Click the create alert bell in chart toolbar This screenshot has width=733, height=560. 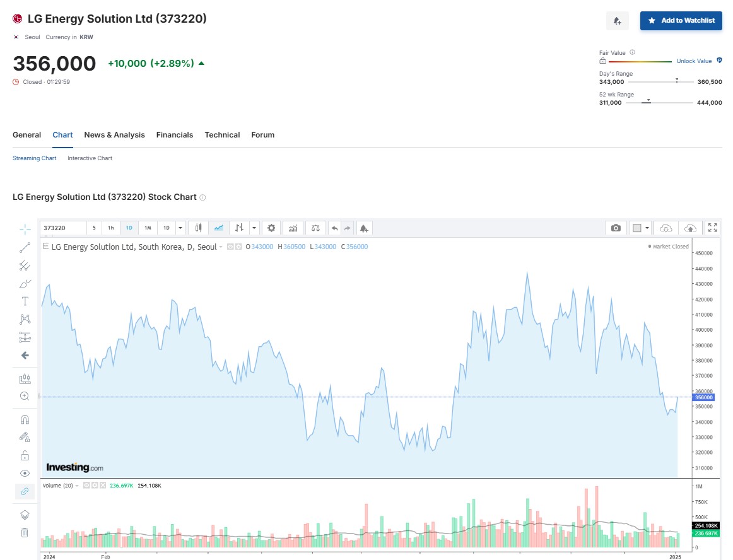(364, 228)
